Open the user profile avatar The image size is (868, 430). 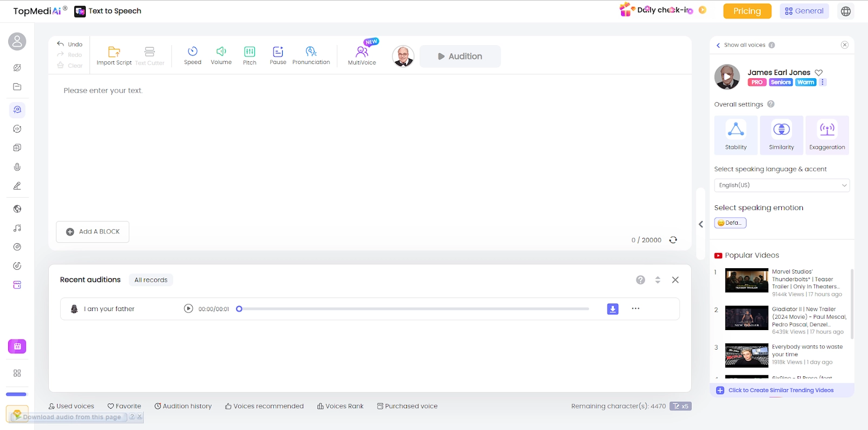pos(17,41)
